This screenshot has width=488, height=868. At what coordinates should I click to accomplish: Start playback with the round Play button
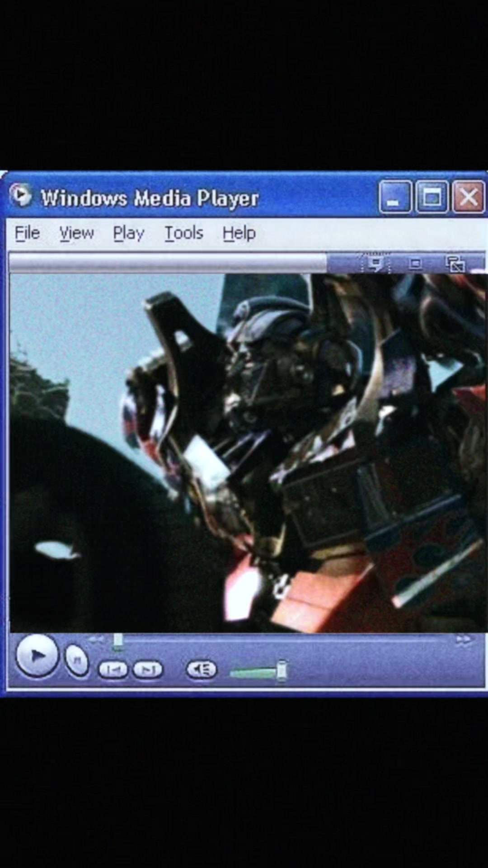(x=37, y=656)
